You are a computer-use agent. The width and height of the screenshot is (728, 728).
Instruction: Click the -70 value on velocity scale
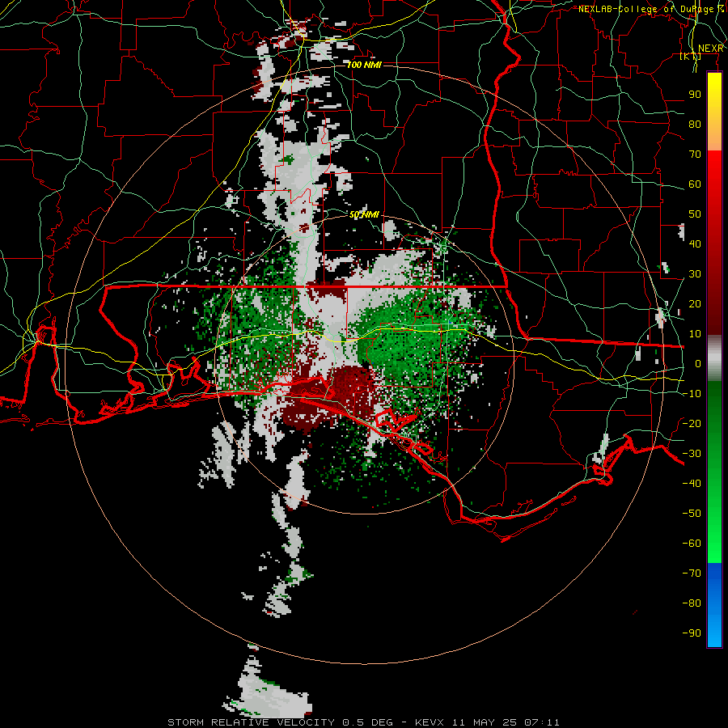[x=692, y=574]
